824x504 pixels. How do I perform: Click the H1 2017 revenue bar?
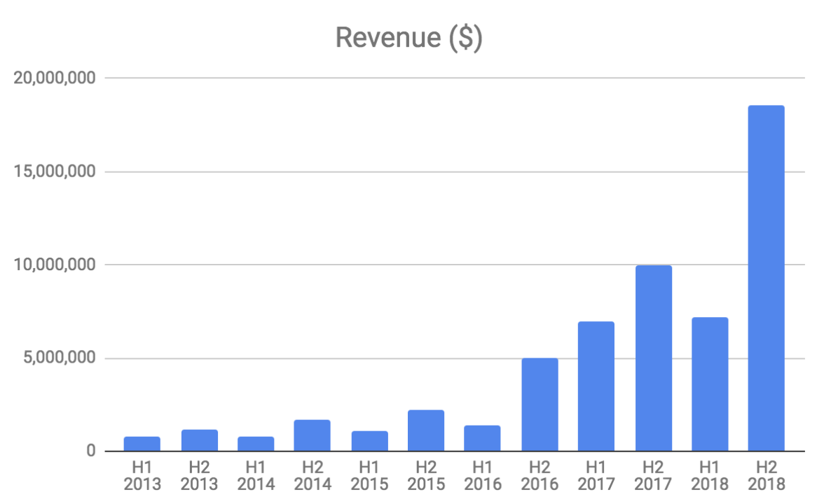[596, 386]
